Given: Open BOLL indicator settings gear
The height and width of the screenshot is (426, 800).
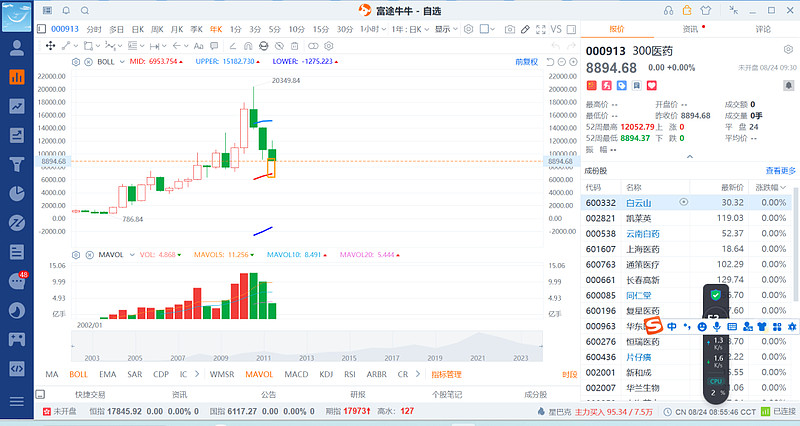Looking at the screenshot, I should tap(76, 62).
